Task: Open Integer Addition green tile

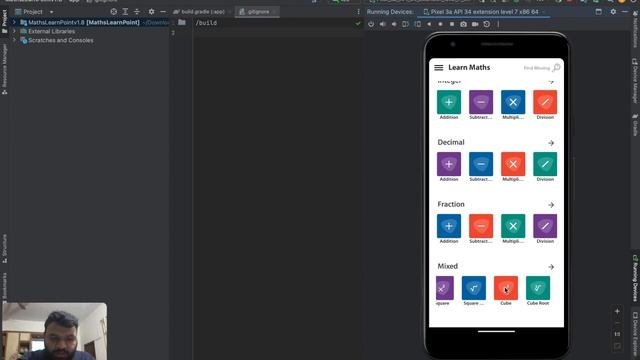Action: coord(449,102)
